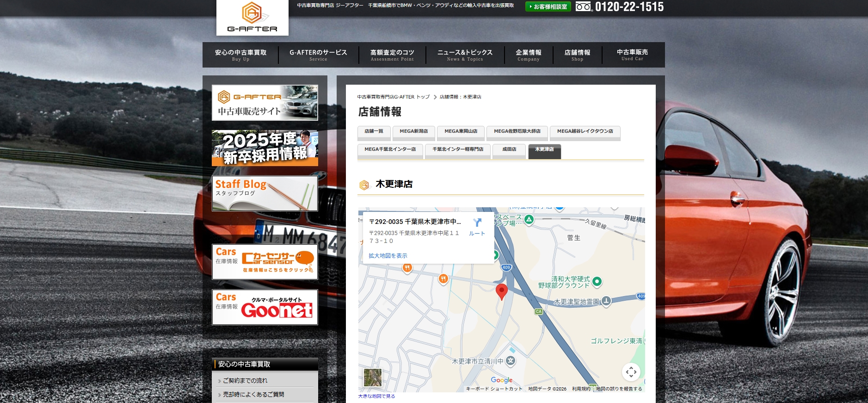
Task: Click the 木更津聖地霊園 marker icon
Action: [x=606, y=301]
